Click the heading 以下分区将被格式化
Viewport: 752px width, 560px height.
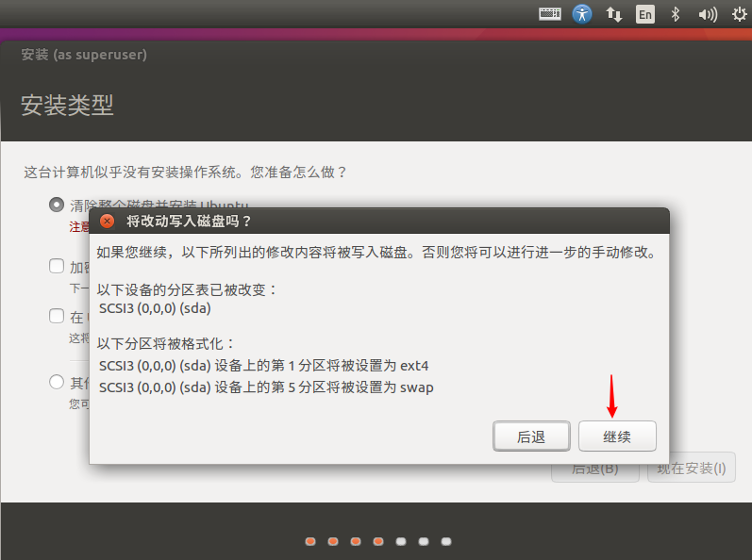coord(166,343)
